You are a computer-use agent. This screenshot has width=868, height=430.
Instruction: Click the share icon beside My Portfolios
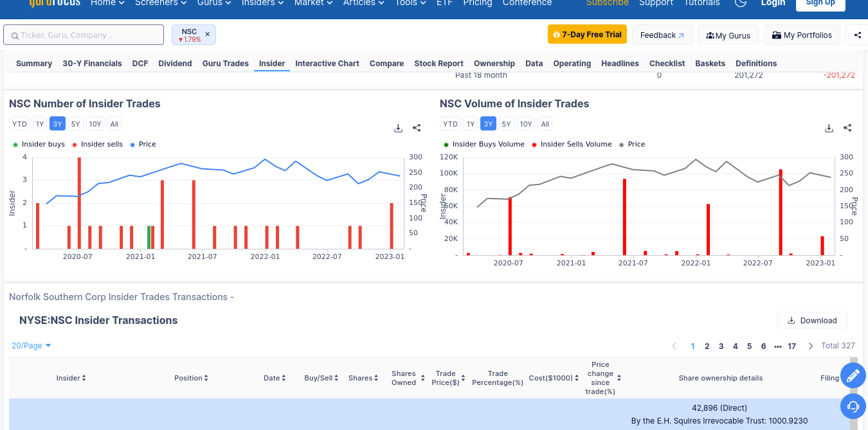[858, 35]
